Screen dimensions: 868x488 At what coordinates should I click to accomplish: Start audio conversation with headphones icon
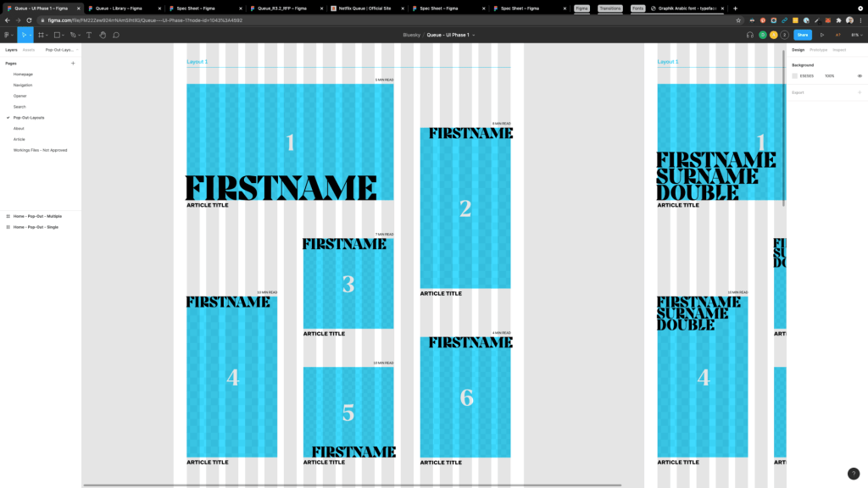[x=750, y=35]
